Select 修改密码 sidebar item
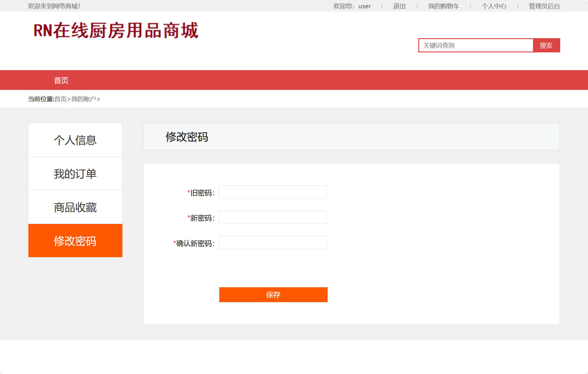Viewport: 588px width, 374px height. pos(75,241)
